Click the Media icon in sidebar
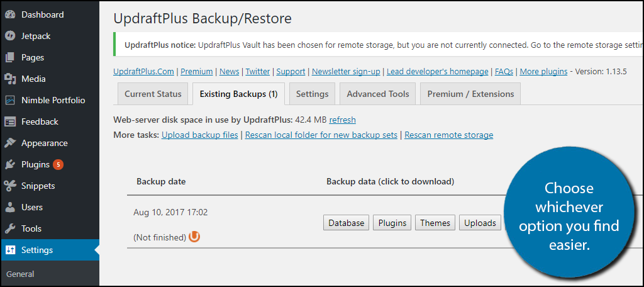The image size is (644, 287). click(10, 79)
